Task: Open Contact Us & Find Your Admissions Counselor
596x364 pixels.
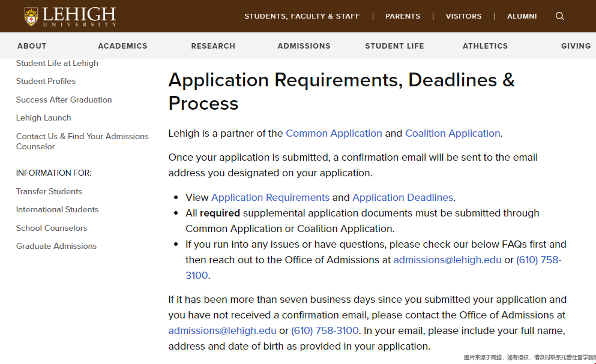Action: point(82,142)
